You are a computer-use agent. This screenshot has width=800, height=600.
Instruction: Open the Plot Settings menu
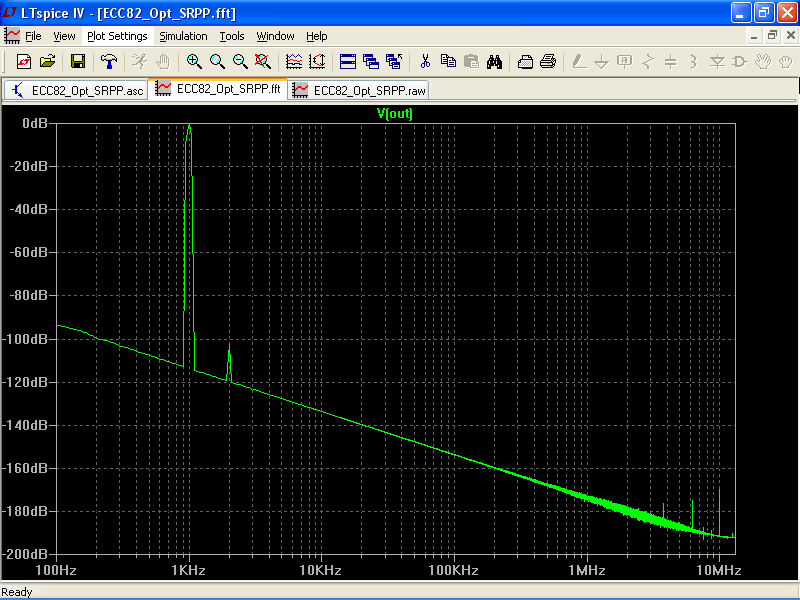[117, 36]
